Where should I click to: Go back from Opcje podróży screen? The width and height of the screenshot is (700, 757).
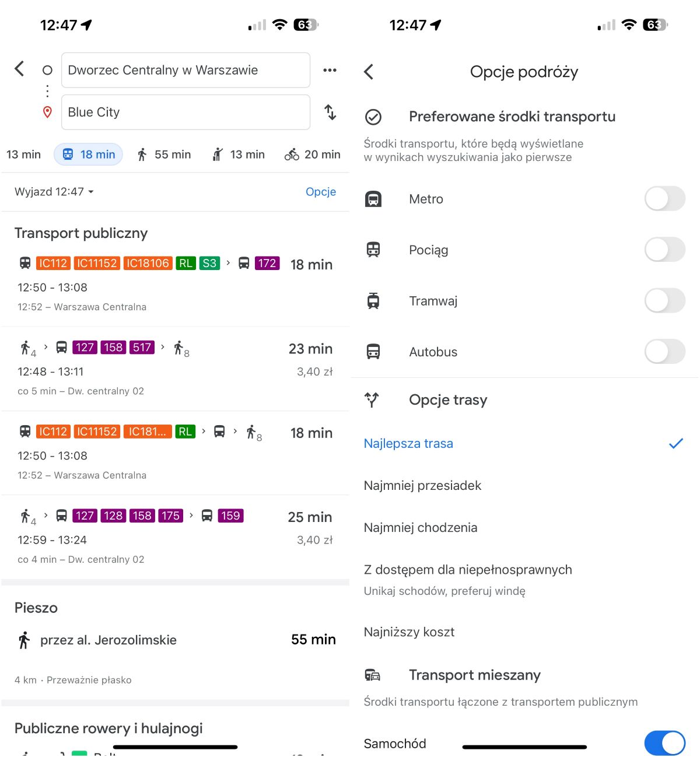tap(369, 72)
